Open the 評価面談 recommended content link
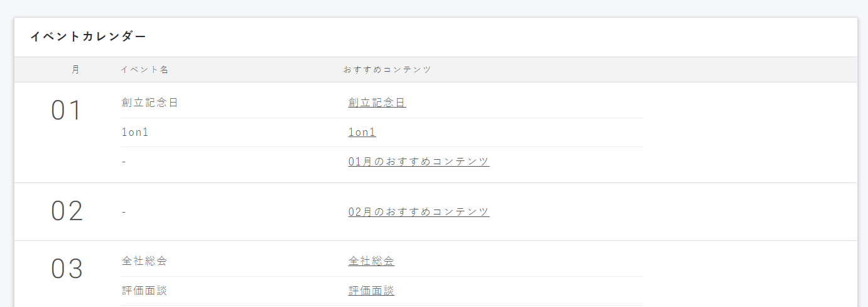868x307 pixels. point(371,291)
